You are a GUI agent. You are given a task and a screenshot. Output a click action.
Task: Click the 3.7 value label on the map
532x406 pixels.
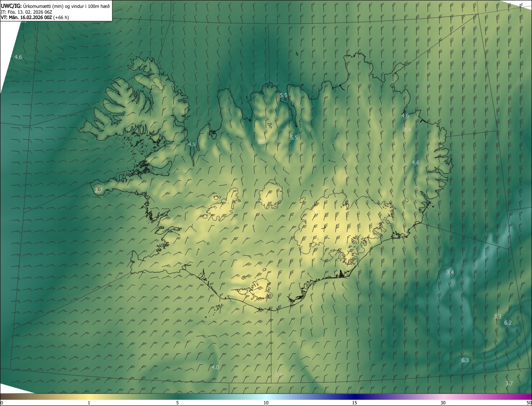(509, 383)
